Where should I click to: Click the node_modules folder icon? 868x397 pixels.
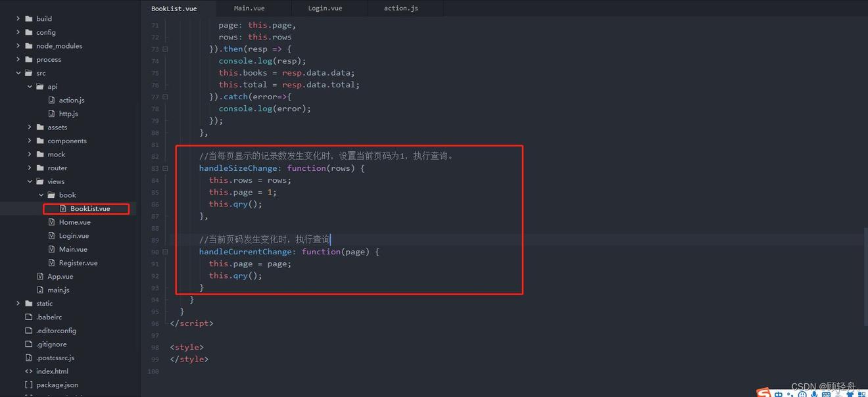tap(29, 46)
